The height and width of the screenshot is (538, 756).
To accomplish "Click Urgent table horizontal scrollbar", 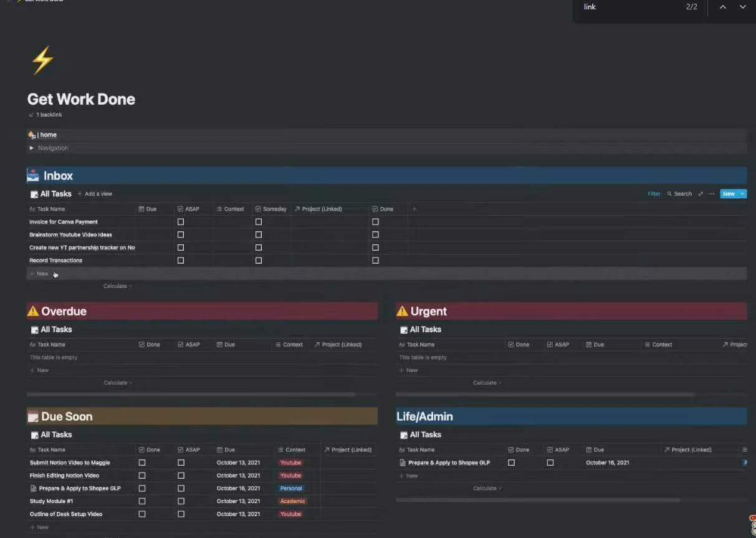I will 545,395.
